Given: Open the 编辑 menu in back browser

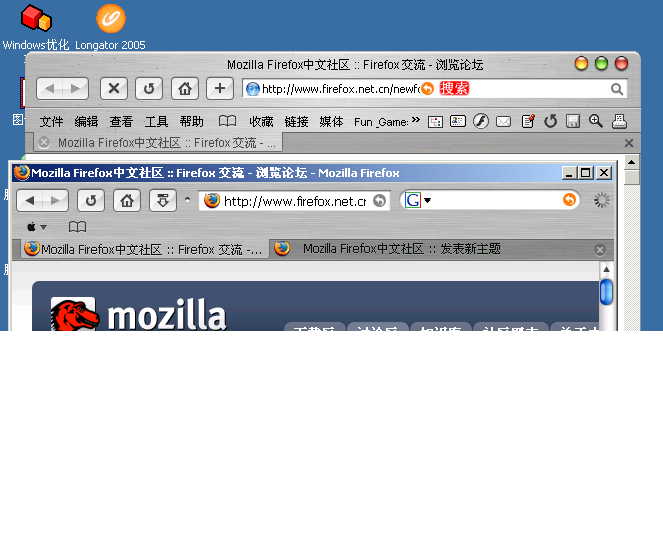Looking at the screenshot, I should (86, 122).
